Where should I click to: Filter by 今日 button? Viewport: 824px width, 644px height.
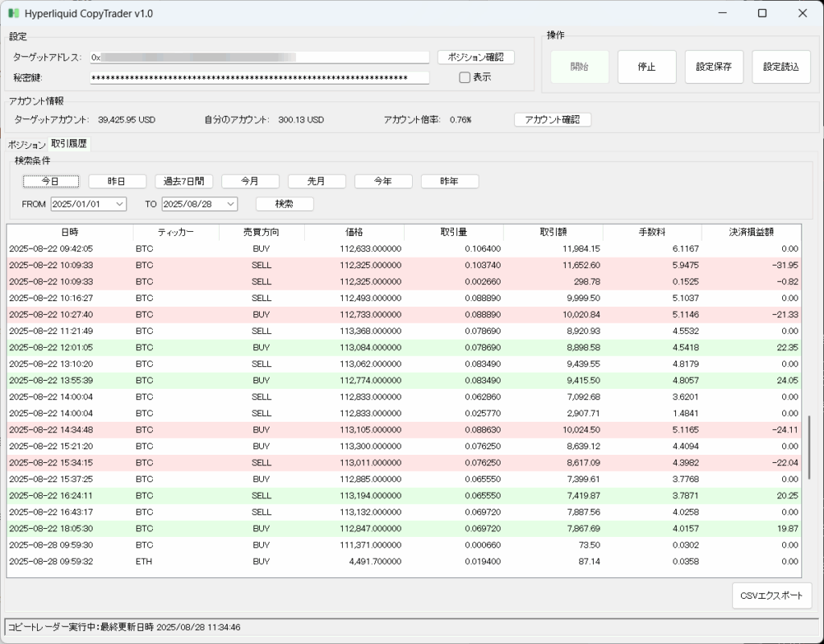[51, 181]
